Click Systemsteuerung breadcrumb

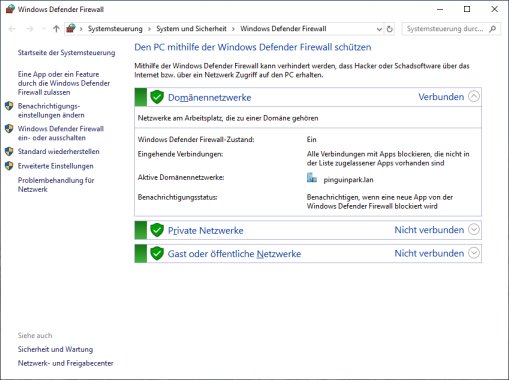tap(115, 29)
